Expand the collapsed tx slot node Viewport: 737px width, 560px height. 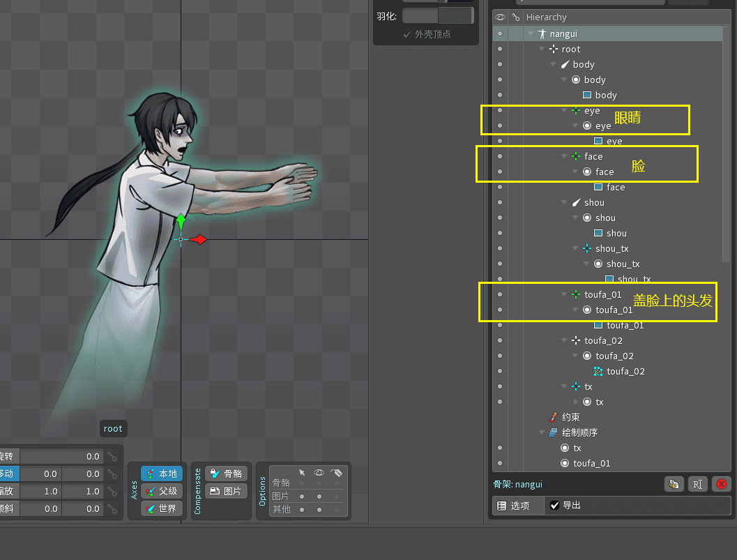tap(575, 402)
